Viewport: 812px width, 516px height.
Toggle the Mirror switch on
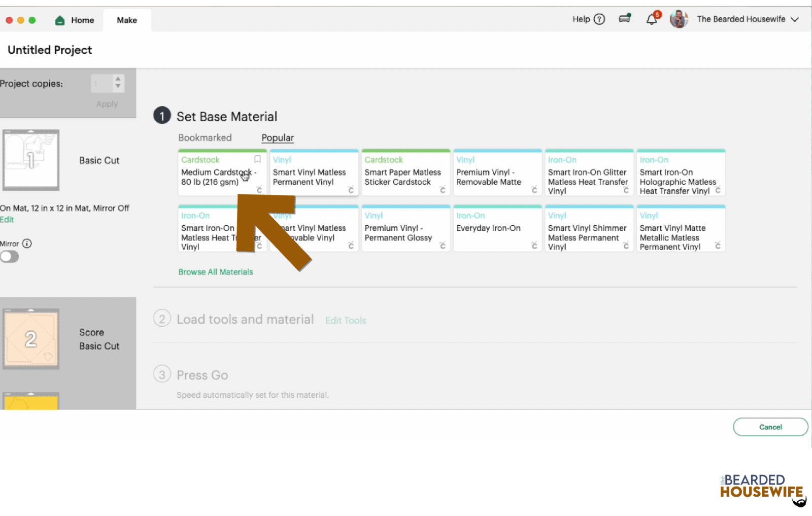(10, 256)
